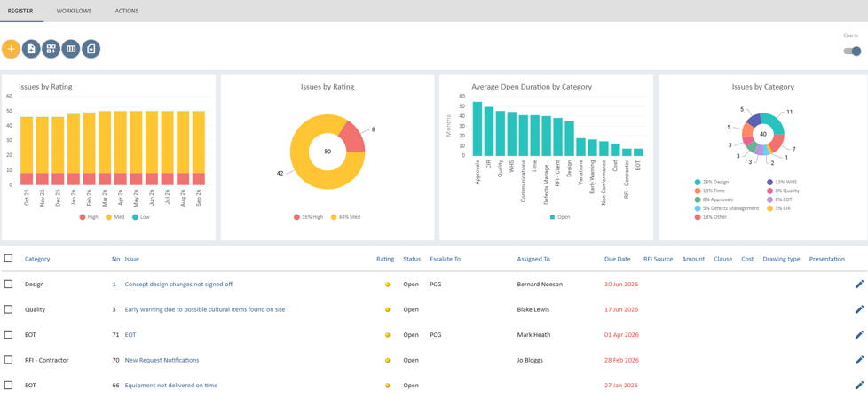Click edit pencil for Mark Heath row
The height and width of the screenshot is (398, 868).
pos(859,334)
